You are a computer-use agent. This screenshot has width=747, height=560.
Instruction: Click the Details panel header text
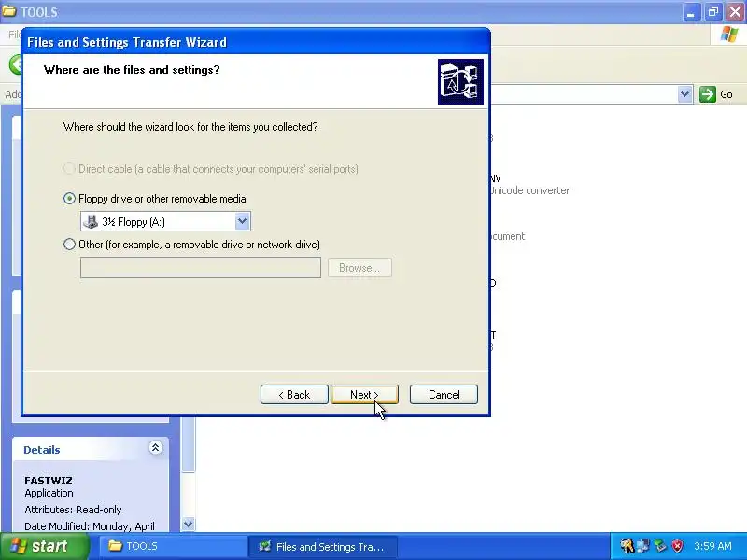[x=42, y=450]
